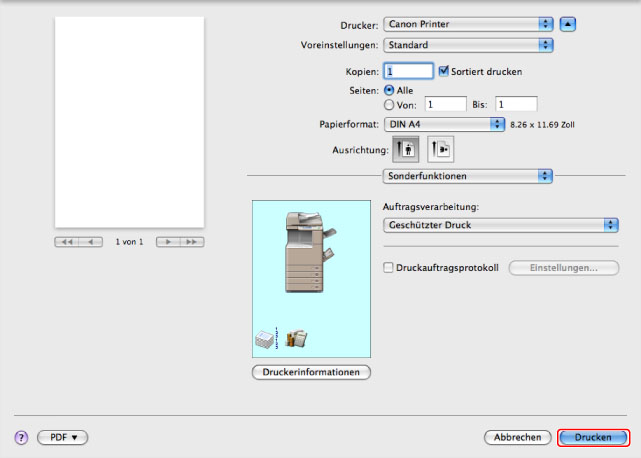The height and width of the screenshot is (458, 641).
Task: Go to previous preview page
Action: coord(91,242)
